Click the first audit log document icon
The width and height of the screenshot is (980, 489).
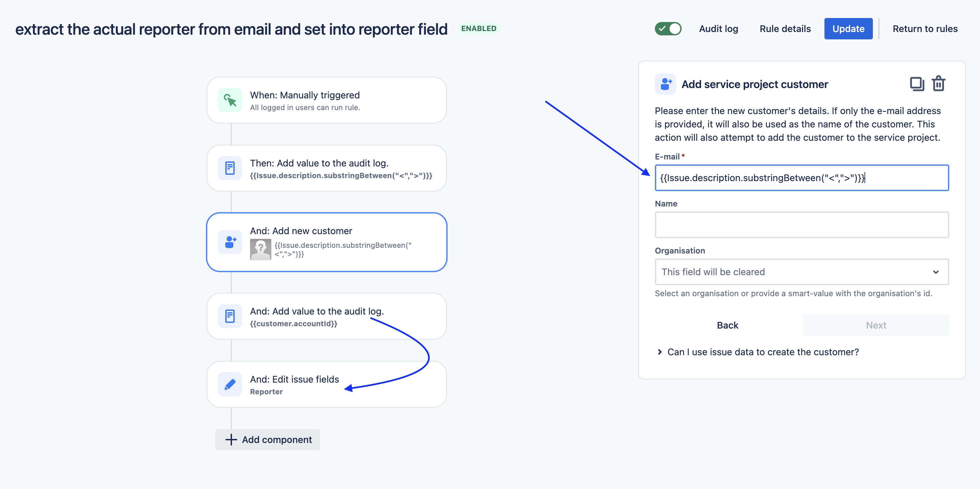point(230,168)
